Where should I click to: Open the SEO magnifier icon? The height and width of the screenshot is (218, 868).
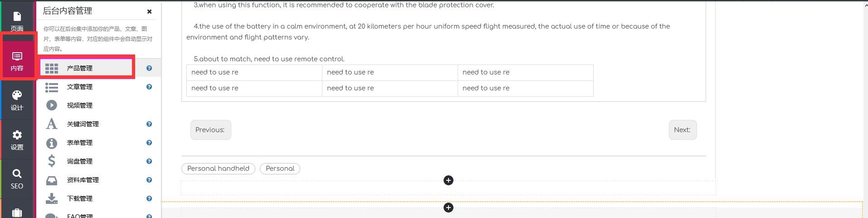click(x=17, y=179)
